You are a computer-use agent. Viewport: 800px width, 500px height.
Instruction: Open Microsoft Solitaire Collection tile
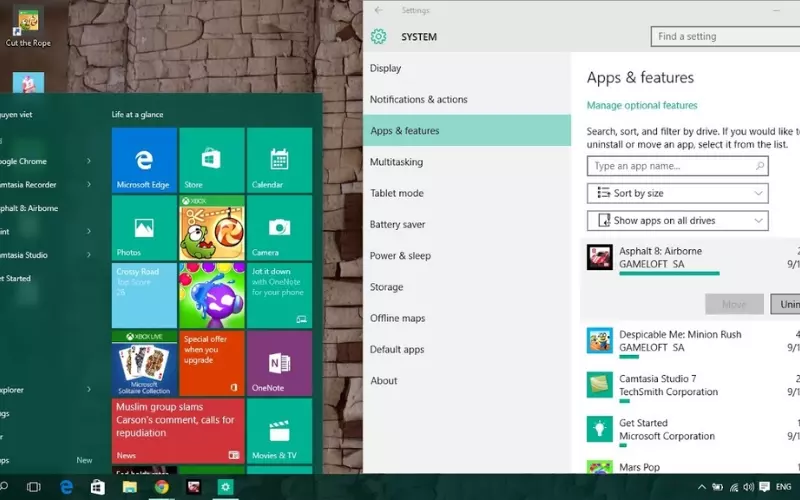(144, 363)
